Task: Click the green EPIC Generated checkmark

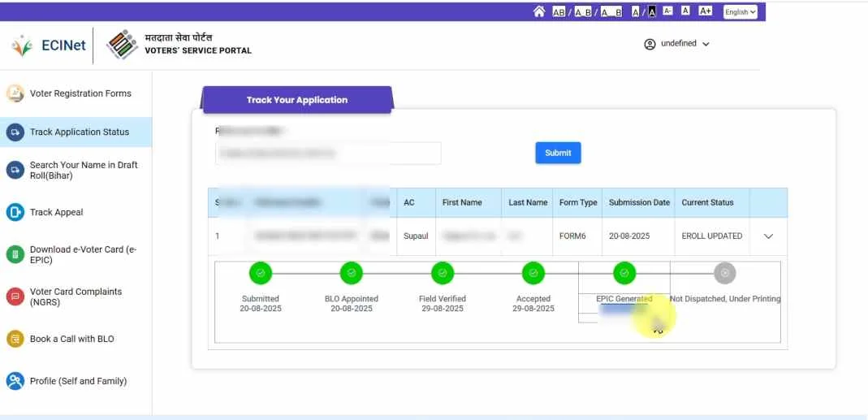Action: click(624, 274)
